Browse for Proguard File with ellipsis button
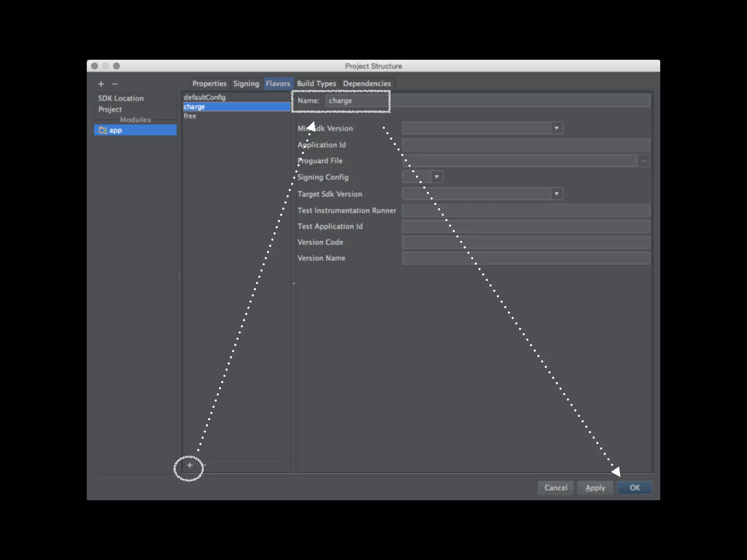Image resolution: width=747 pixels, height=560 pixels. (x=643, y=161)
